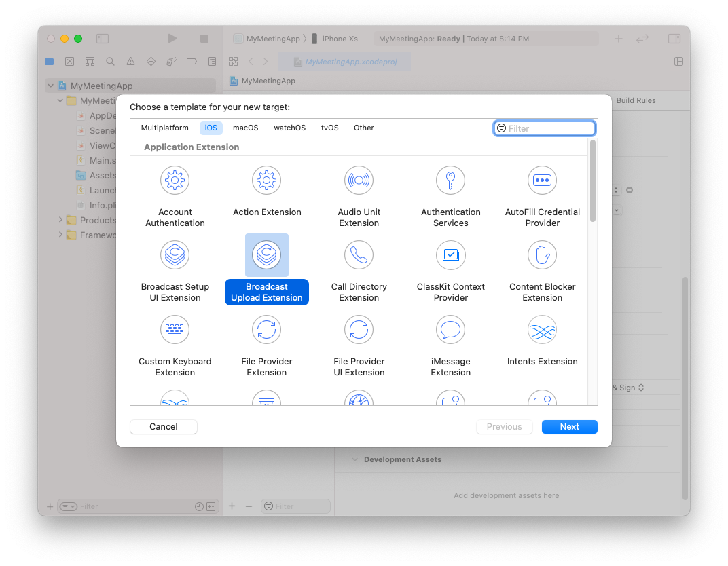728x566 pixels.
Task: Focus the template Filter search field
Action: coord(544,128)
